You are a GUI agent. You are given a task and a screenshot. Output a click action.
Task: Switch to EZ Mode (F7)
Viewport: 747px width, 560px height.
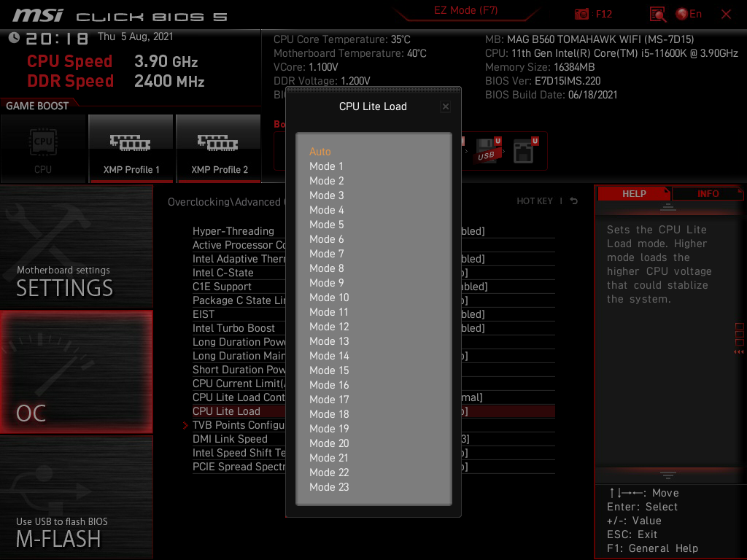[465, 10]
